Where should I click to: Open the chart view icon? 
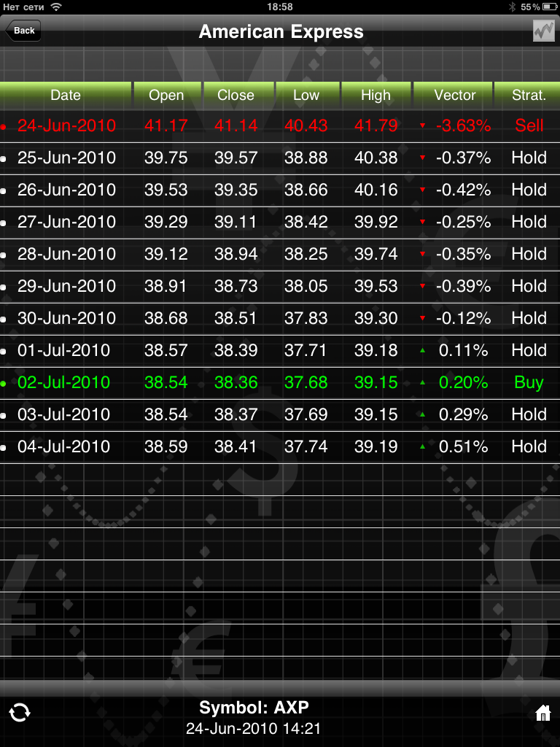click(544, 31)
